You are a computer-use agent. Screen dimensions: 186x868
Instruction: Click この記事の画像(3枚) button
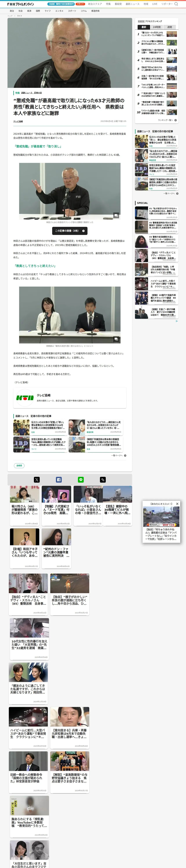[x=70, y=231]
